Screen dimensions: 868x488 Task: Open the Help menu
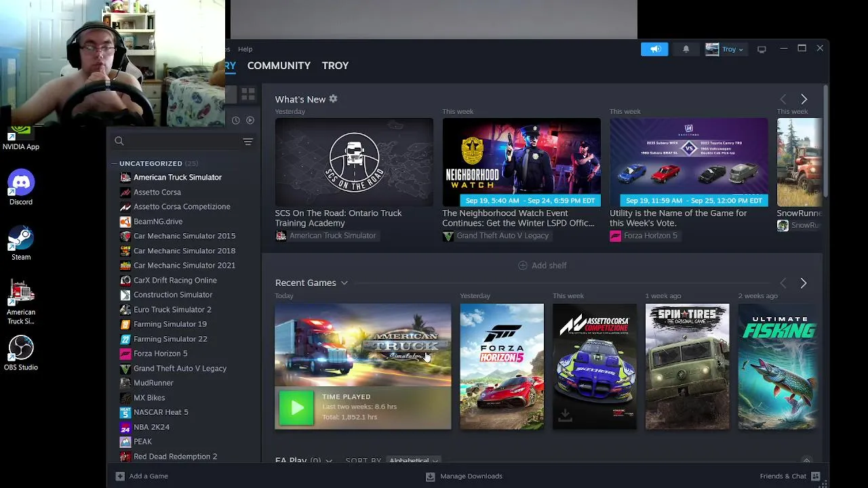[245, 49]
